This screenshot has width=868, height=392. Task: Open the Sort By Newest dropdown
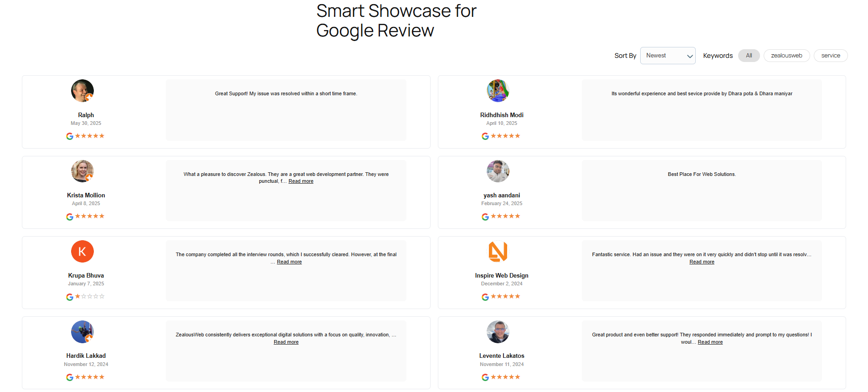pyautogui.click(x=668, y=56)
